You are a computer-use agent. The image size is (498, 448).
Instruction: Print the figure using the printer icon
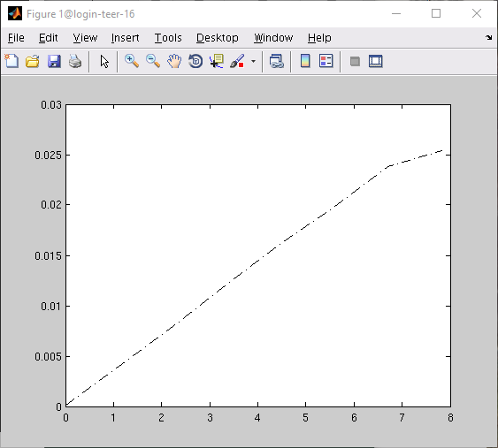(x=75, y=61)
